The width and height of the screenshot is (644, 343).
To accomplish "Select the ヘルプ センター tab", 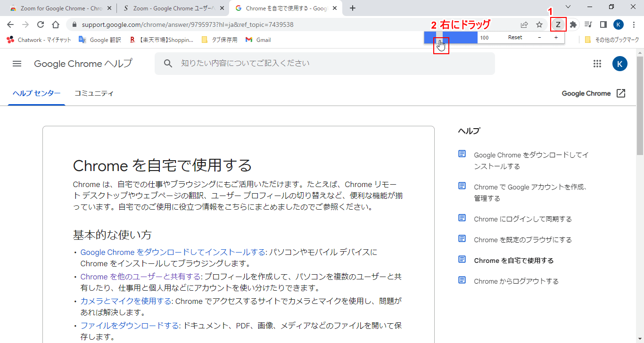I will tap(36, 93).
